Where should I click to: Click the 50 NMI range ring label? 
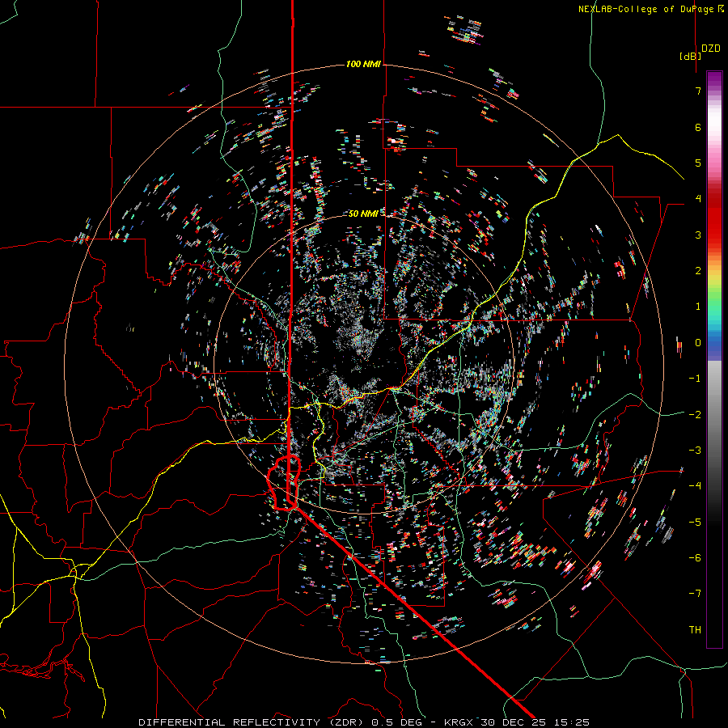363,214
